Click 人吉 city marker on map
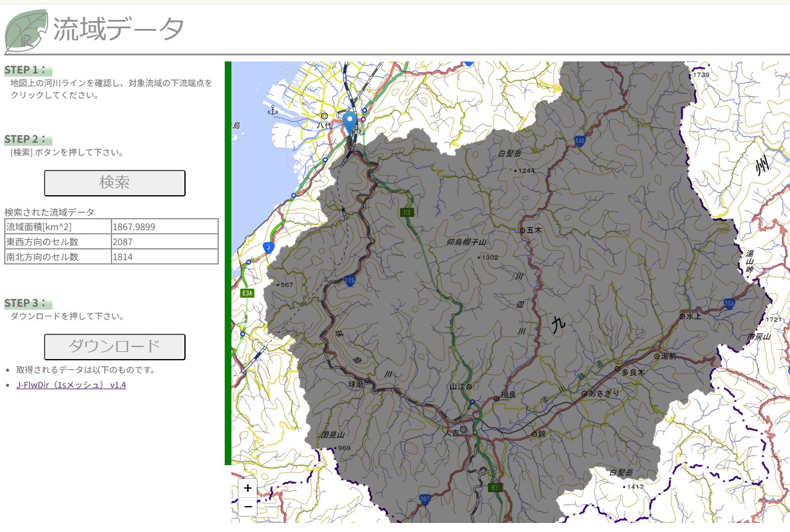This screenshot has height=532, width=790. tap(463, 430)
